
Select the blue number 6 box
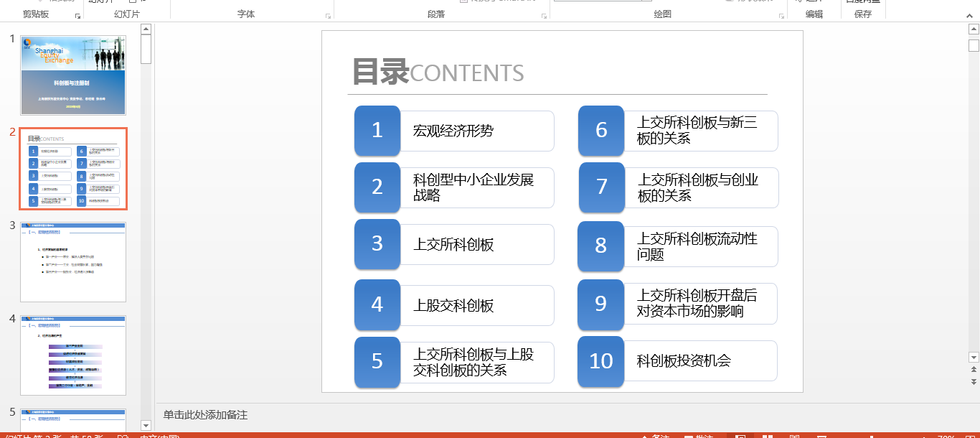click(x=601, y=131)
